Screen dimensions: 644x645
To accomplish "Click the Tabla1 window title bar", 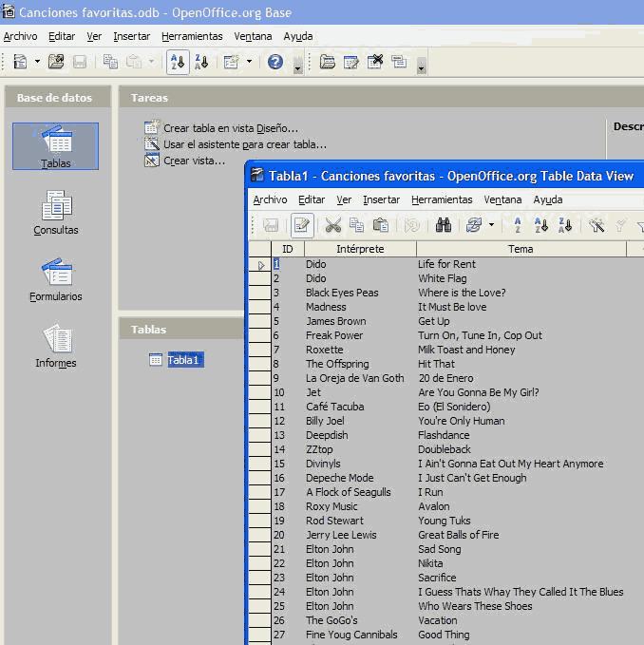I will pyautogui.click(x=446, y=176).
